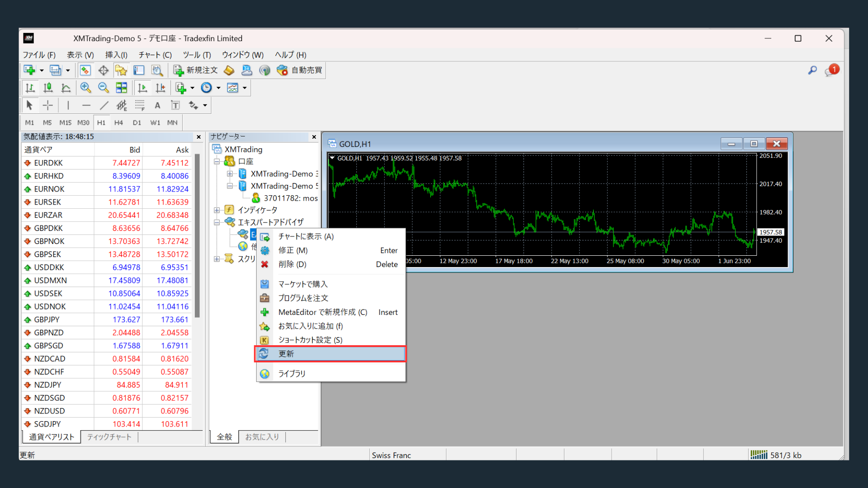Collapse the エキスパートアドバイザ tree node
The image size is (868, 488).
(x=217, y=222)
